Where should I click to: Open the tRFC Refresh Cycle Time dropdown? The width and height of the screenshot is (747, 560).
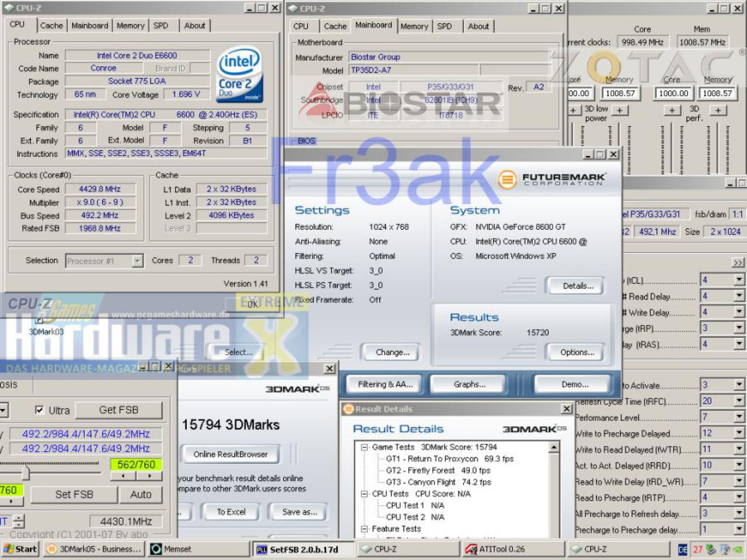tap(739, 401)
